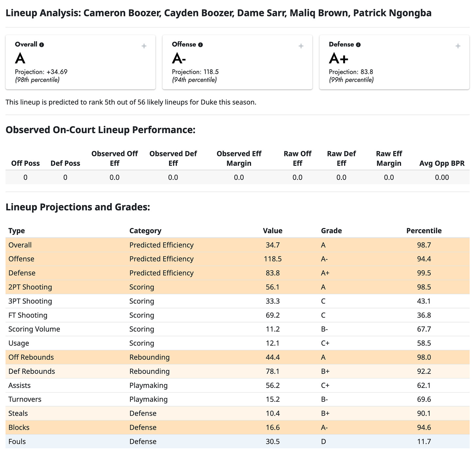Viewport: 476px width, 454px height.
Task: Select the 3PT Shooting row label
Action: [30, 301]
